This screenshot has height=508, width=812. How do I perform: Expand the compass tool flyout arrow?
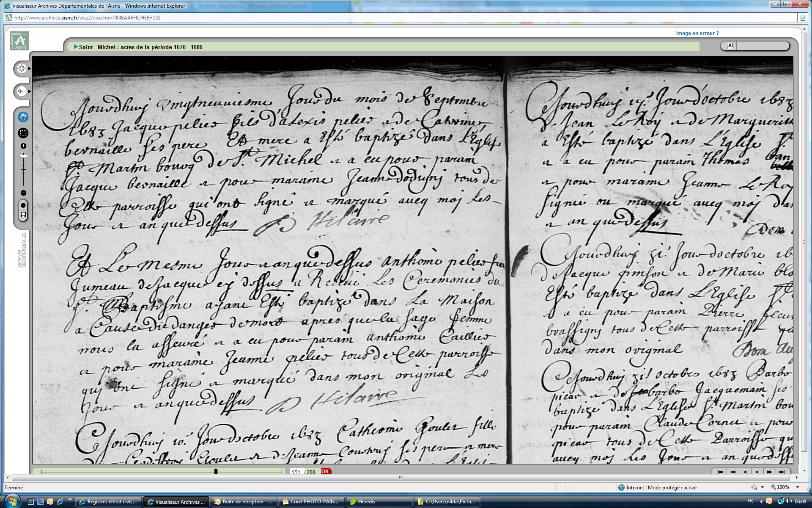[30, 69]
